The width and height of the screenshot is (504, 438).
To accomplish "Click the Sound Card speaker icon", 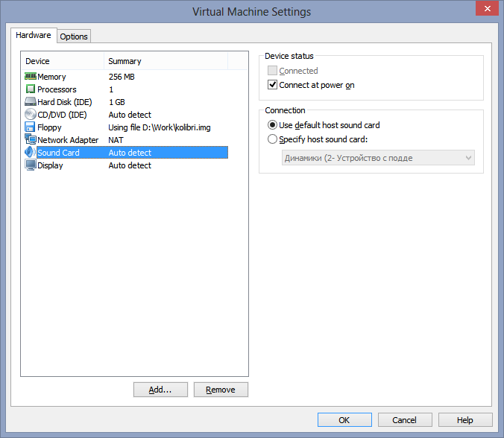I will click(x=31, y=153).
